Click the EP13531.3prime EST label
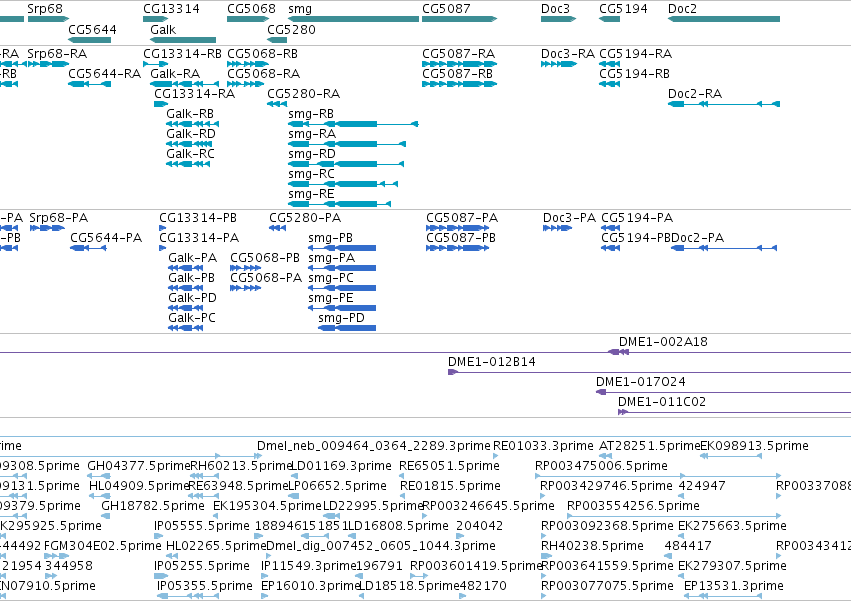Screen dimensions: 851x601 tap(734, 586)
